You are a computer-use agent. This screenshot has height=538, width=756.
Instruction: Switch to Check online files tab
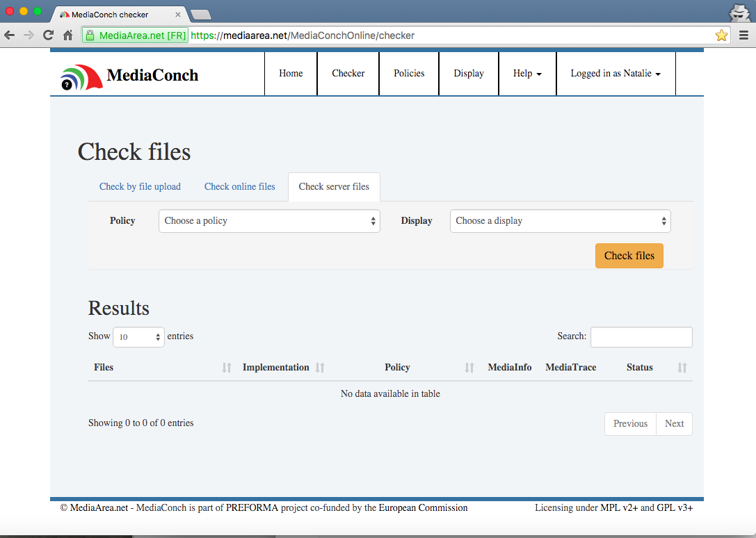(240, 186)
